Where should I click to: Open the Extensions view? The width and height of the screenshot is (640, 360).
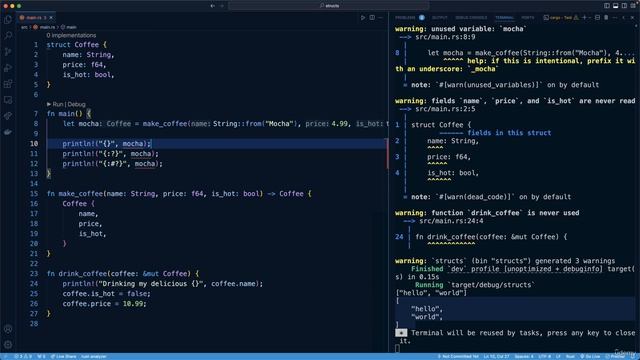pyautogui.click(x=8, y=84)
